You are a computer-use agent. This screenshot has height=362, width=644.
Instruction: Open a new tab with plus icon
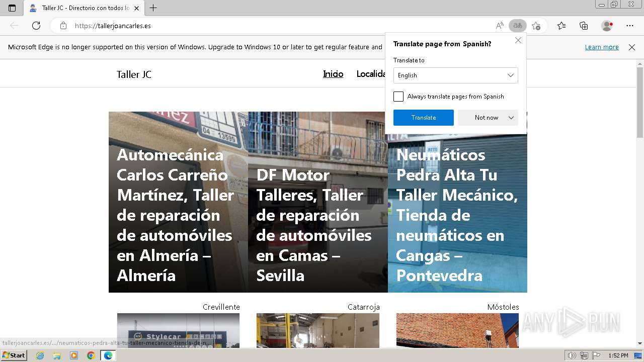click(153, 8)
